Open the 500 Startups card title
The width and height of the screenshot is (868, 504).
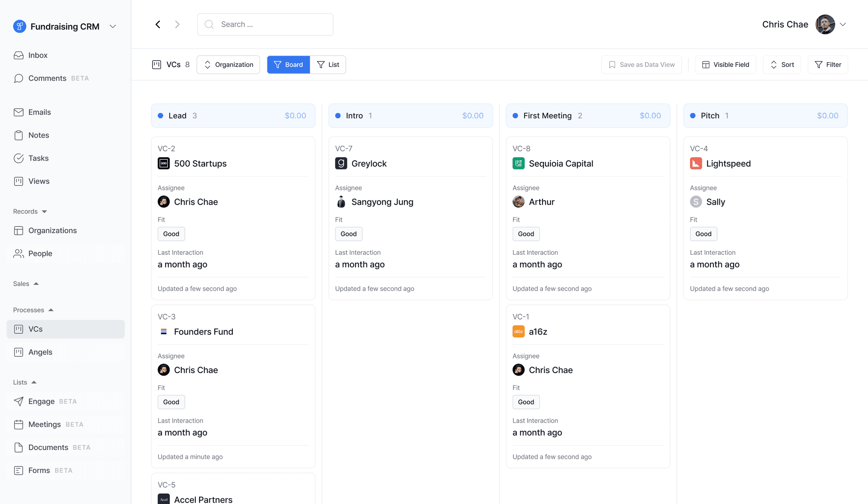click(200, 164)
